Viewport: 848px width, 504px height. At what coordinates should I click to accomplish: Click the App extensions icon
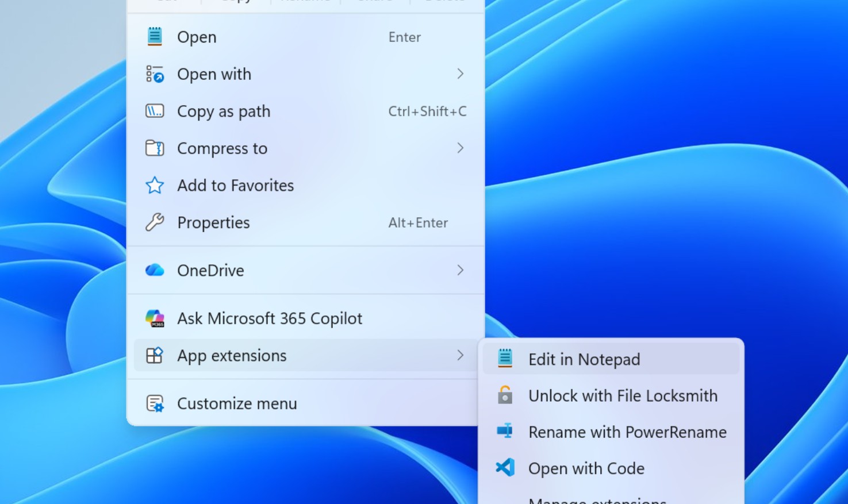pyautogui.click(x=155, y=355)
